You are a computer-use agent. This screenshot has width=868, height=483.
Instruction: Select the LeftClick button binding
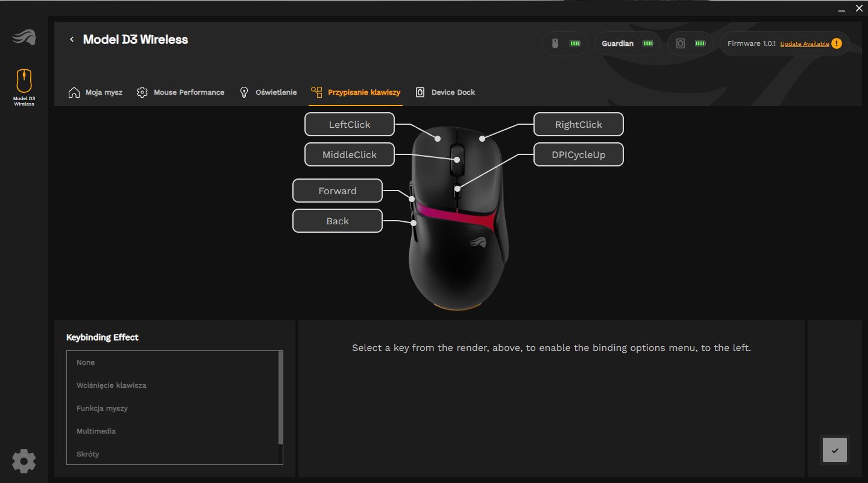(x=350, y=125)
